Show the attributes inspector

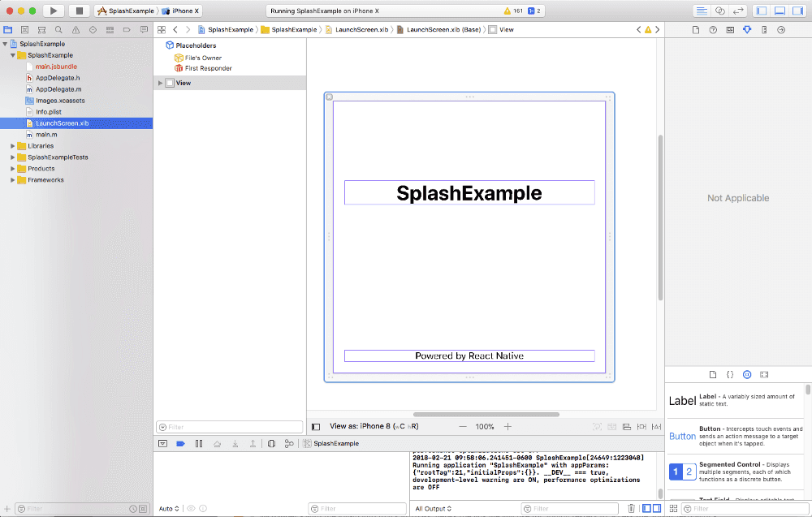[x=747, y=30]
